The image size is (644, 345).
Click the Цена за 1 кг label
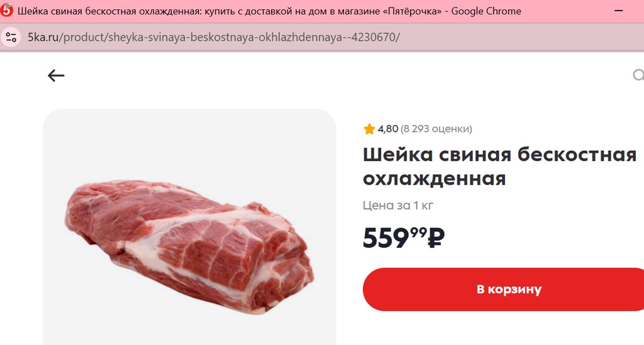pos(398,205)
